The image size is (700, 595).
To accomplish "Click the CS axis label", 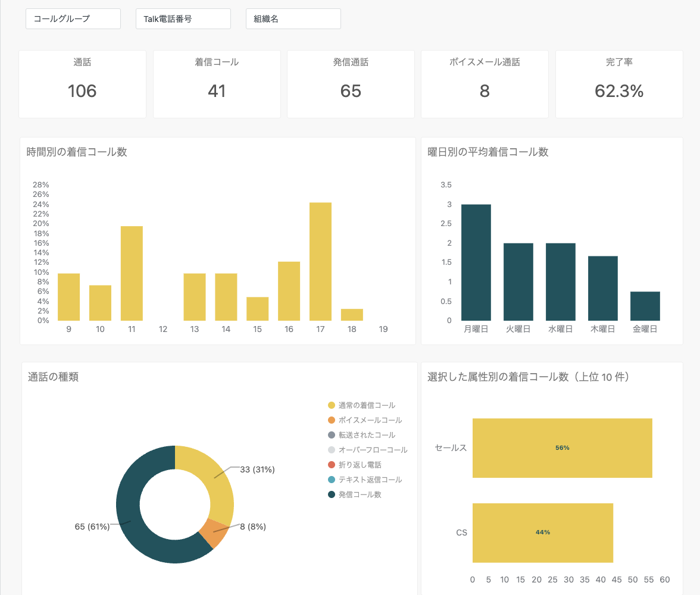I will 462,533.
